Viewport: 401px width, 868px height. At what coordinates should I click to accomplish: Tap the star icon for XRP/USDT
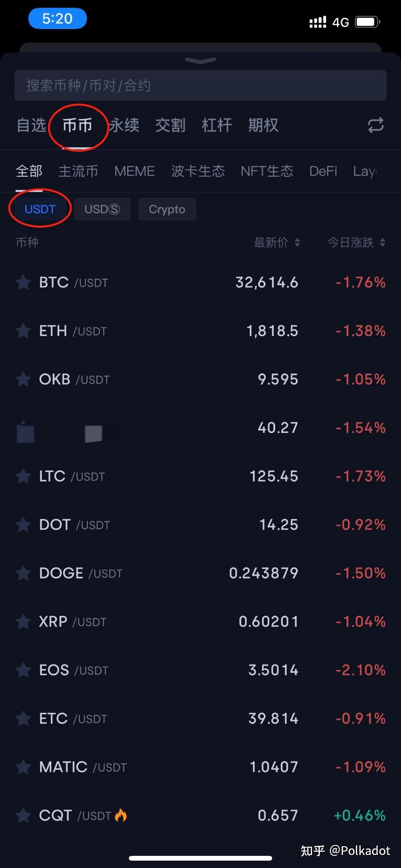(x=23, y=622)
